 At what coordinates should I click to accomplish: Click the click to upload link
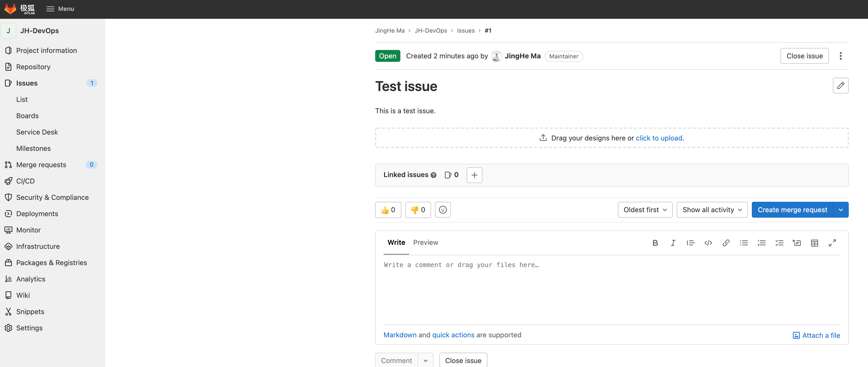(659, 138)
